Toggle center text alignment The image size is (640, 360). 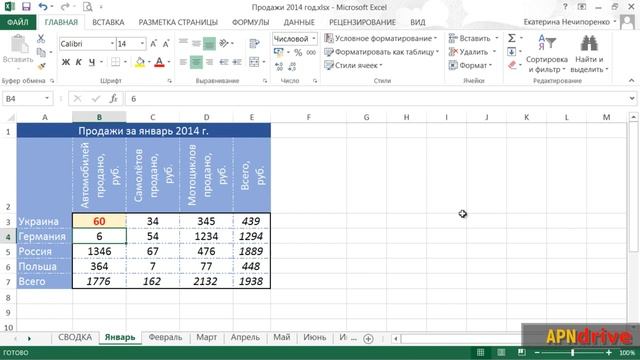[x=196, y=62]
